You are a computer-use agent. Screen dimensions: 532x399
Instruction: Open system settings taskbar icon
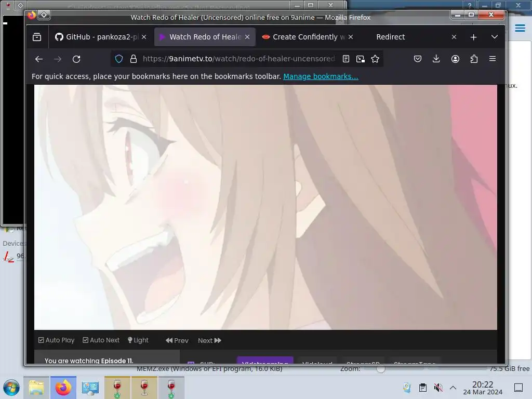tap(90, 388)
